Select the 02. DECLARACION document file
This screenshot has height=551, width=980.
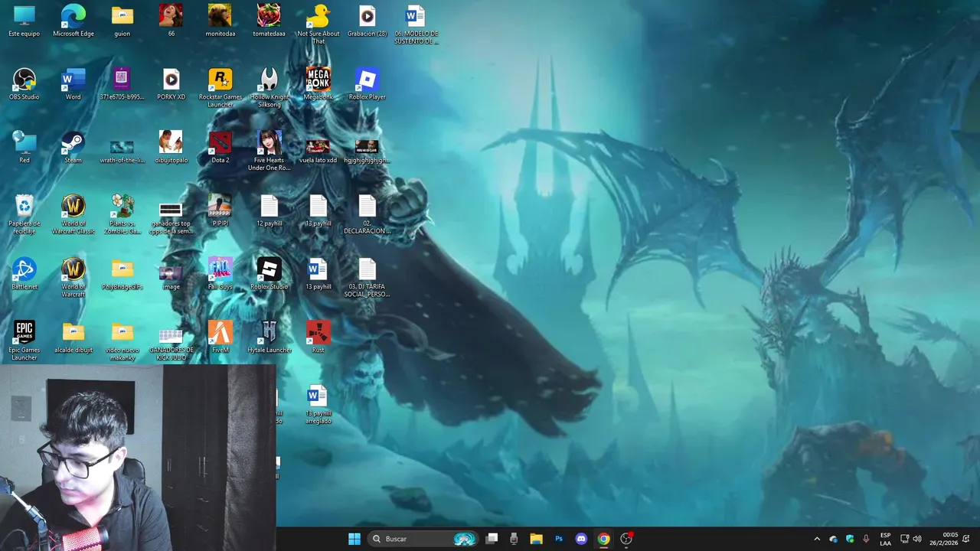(367, 214)
